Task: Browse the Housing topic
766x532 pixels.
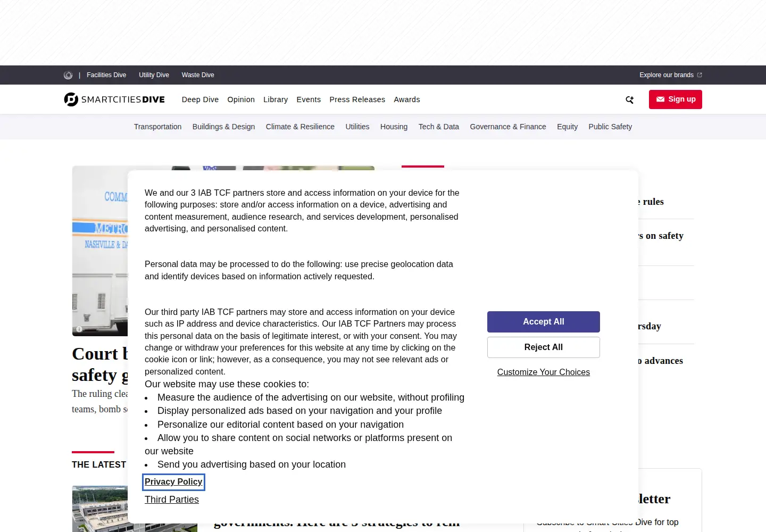Action: pyautogui.click(x=394, y=127)
